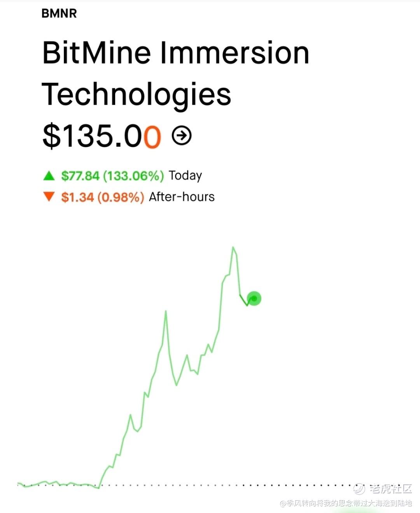Viewport: 420px width, 513px height.
Task: Tap the orange last digit of price
Action: [x=152, y=136]
